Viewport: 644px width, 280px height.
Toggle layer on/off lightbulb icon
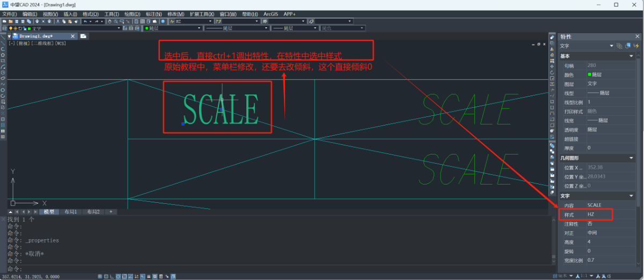11,28
